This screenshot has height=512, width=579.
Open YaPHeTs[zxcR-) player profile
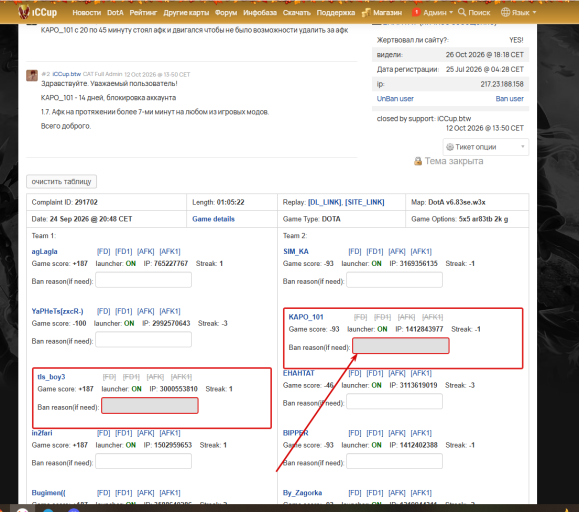tap(57, 311)
